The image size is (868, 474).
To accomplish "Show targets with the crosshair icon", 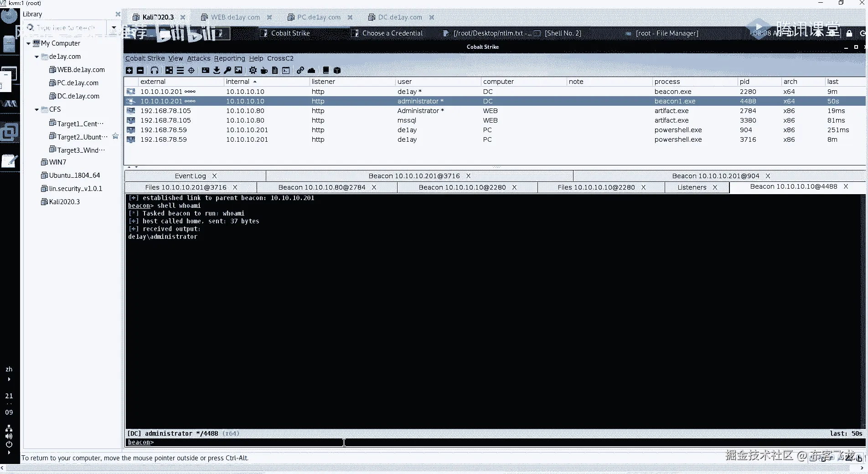I will click(x=191, y=70).
